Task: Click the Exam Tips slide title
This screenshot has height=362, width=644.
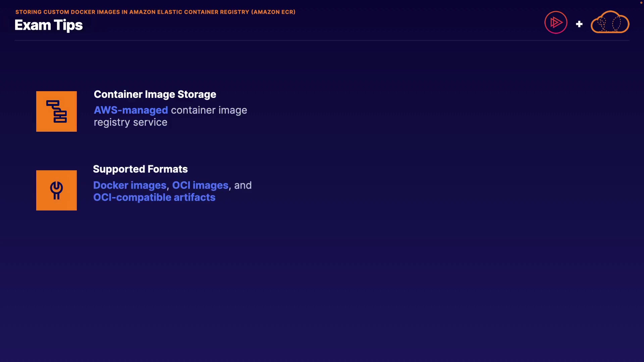Action: click(x=49, y=25)
